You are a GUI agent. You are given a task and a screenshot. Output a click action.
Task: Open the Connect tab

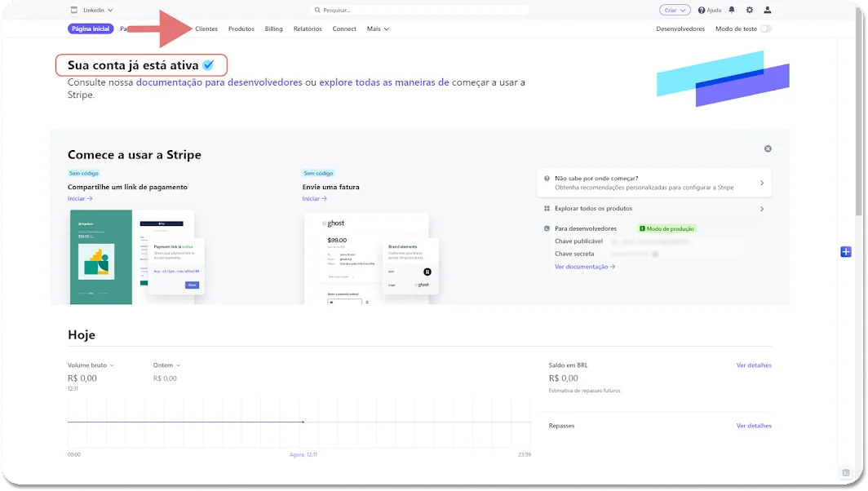click(344, 29)
